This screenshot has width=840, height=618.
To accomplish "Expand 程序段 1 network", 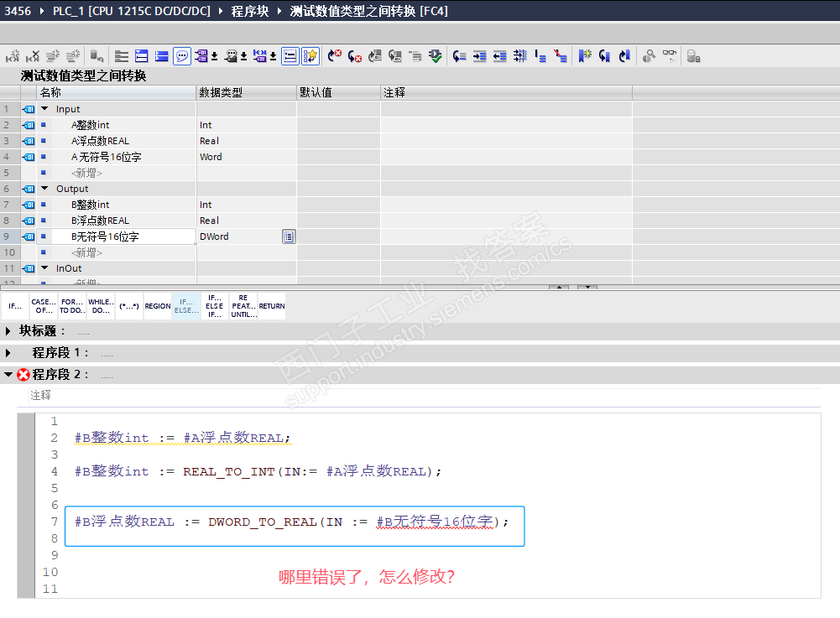I will [x=8, y=353].
